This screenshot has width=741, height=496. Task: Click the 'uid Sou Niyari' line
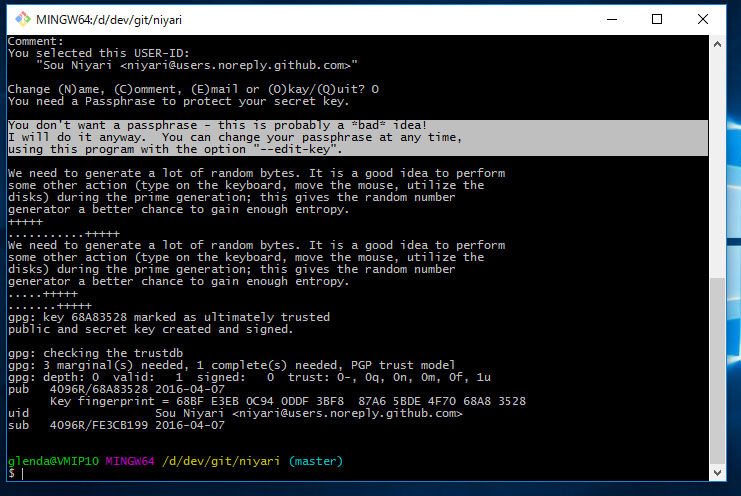(235, 413)
